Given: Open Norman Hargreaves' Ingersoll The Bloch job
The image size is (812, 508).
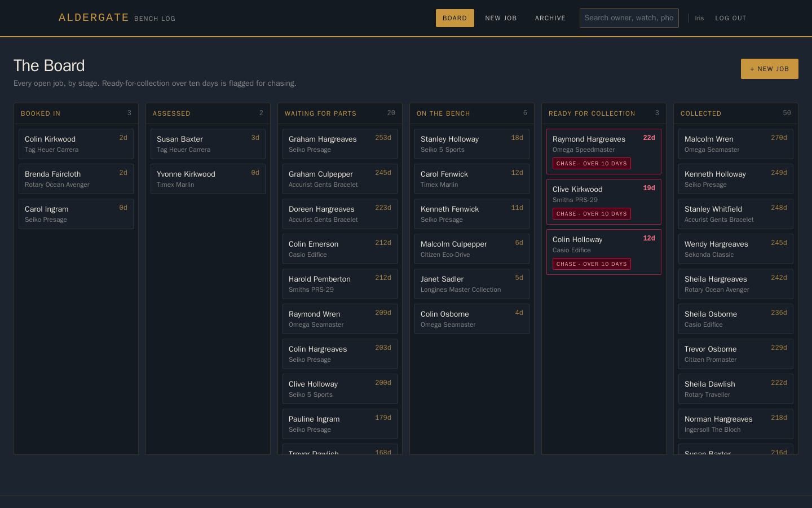Looking at the screenshot, I should 736,424.
